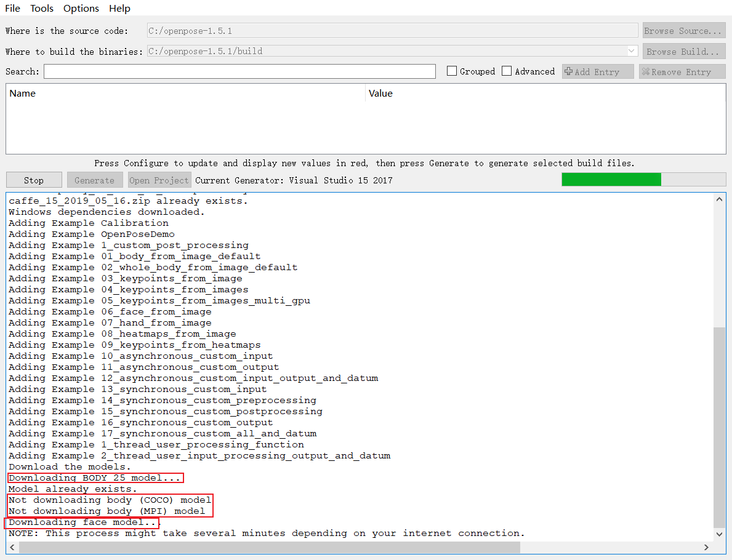This screenshot has width=732, height=560.
Task: Click 'Adding Example 08_heatmaps_from_image' log line
Action: (x=123, y=334)
